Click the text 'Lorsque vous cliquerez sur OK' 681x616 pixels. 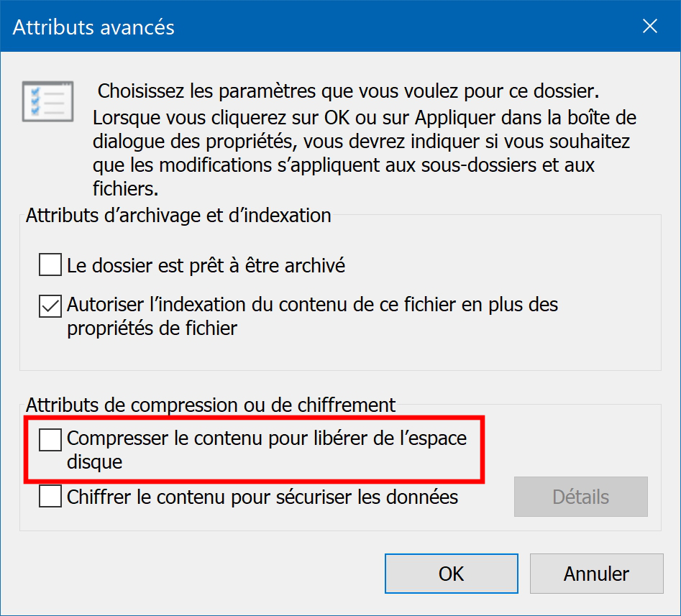click(x=221, y=118)
